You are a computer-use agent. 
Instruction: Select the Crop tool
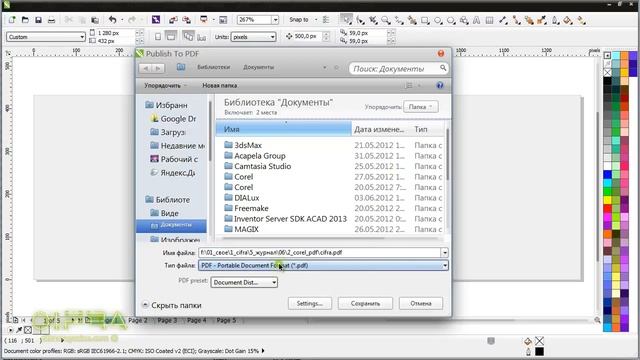pyautogui.click(x=373, y=20)
